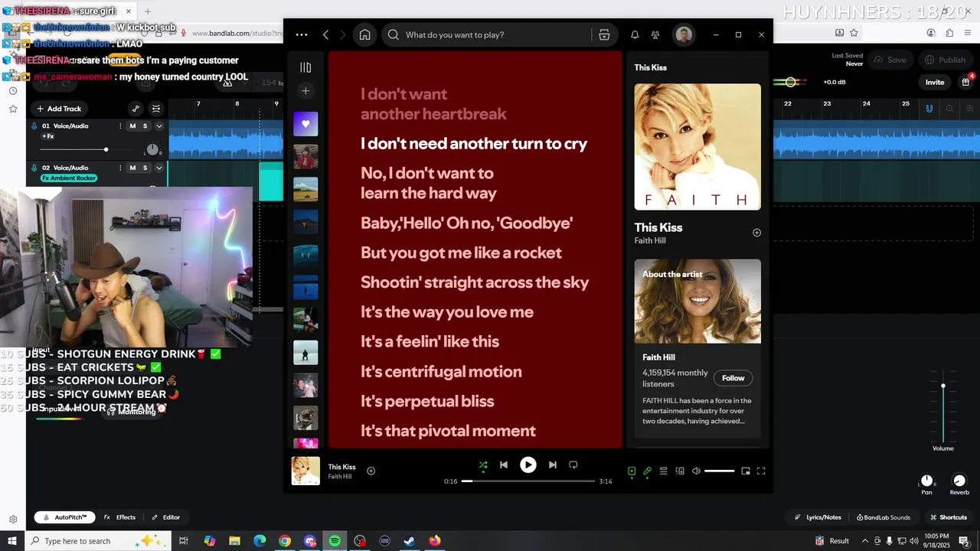Viewport: 980px width, 551px height.
Task: Expand track 02 options chevron
Action: [x=158, y=168]
